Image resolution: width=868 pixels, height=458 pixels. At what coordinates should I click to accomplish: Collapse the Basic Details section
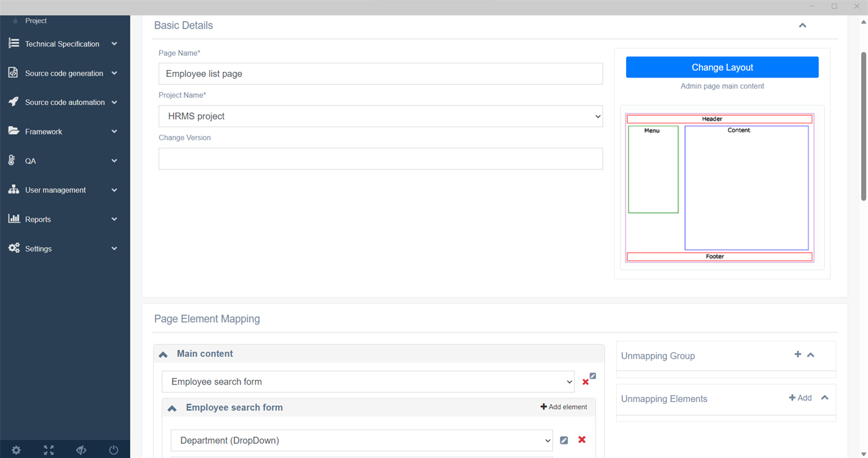802,25
